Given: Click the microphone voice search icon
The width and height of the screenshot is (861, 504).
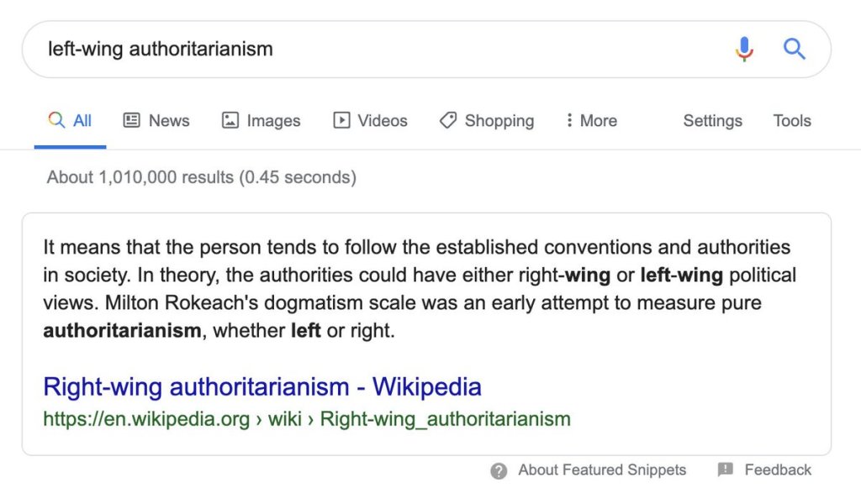Looking at the screenshot, I should (744, 49).
